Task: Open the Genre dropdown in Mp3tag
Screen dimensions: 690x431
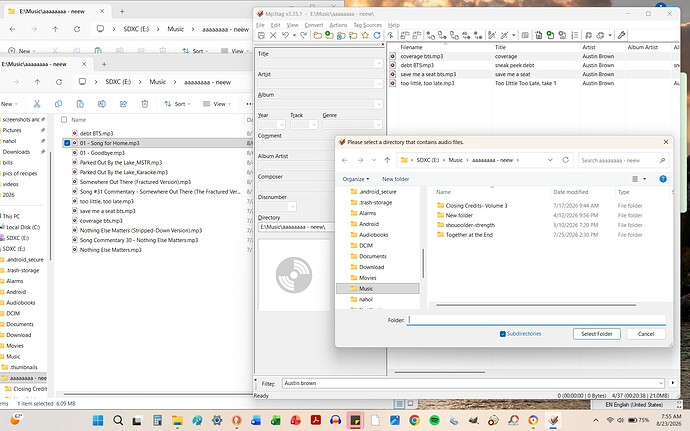Action: tap(378, 125)
